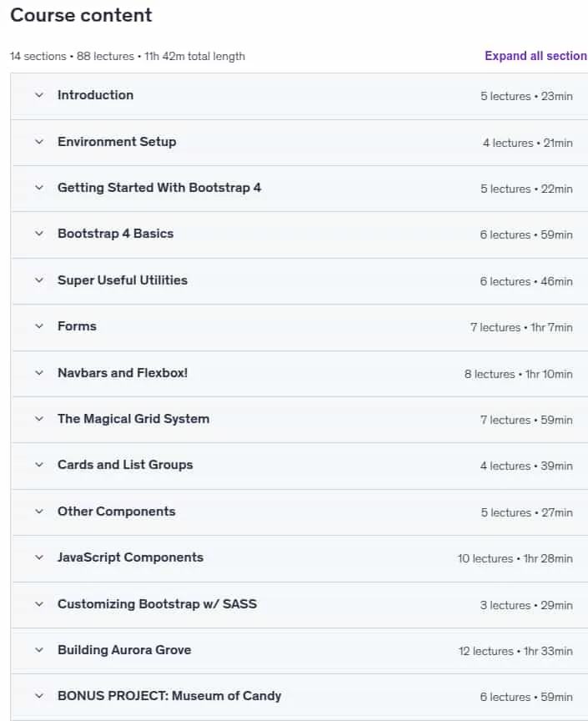This screenshot has width=588, height=721.
Task: Expand the Introduction section chevron
Action: click(39, 95)
